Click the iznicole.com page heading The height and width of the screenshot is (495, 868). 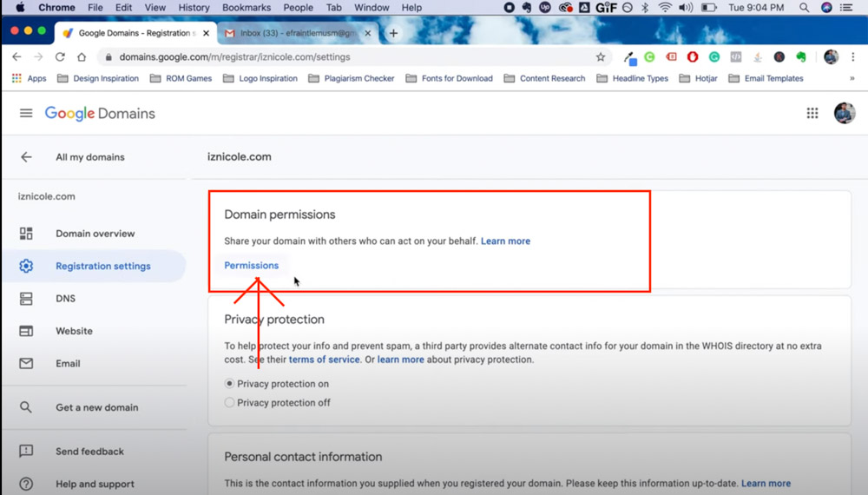240,156
